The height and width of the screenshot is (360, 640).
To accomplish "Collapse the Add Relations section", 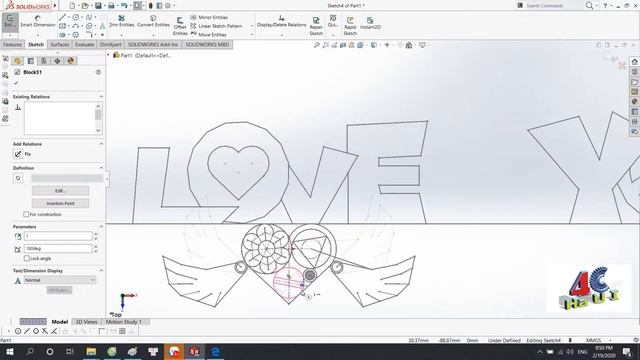I will (x=101, y=144).
